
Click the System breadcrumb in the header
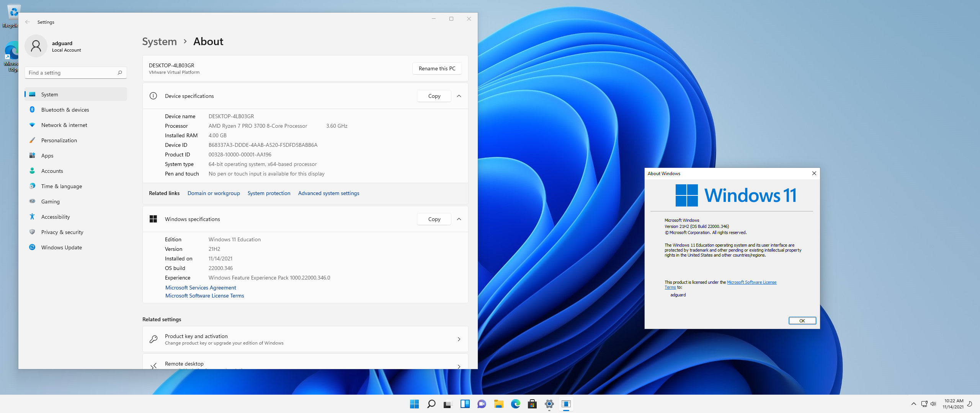[159, 41]
